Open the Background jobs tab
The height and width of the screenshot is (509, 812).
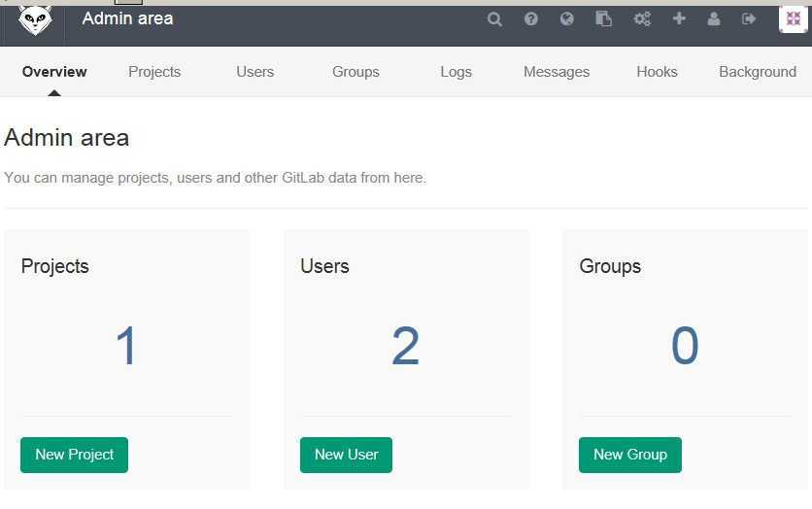coord(758,72)
